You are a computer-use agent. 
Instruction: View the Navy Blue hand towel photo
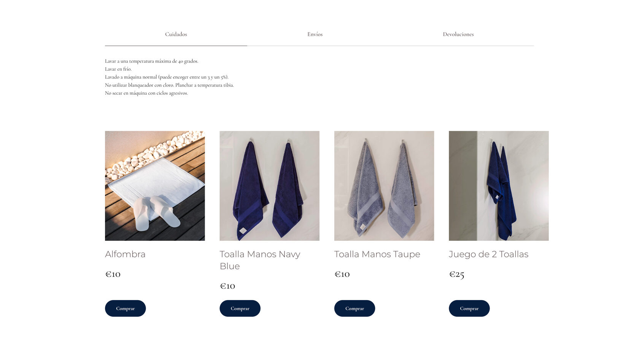tap(269, 186)
